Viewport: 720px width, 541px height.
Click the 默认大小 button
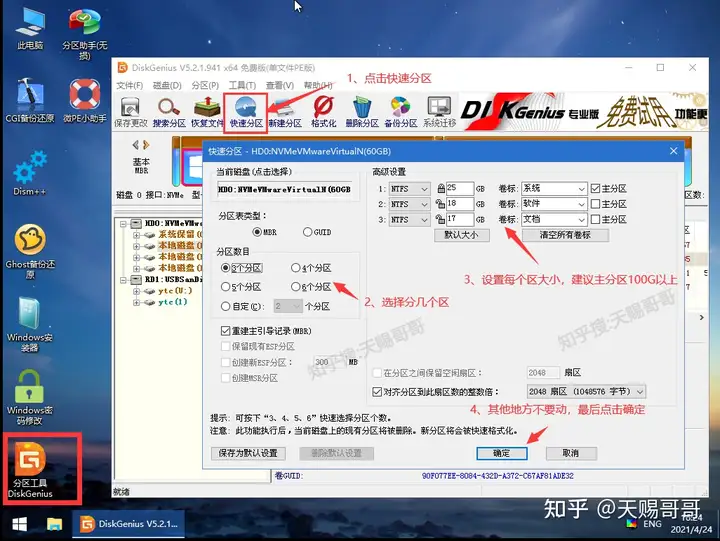461,235
